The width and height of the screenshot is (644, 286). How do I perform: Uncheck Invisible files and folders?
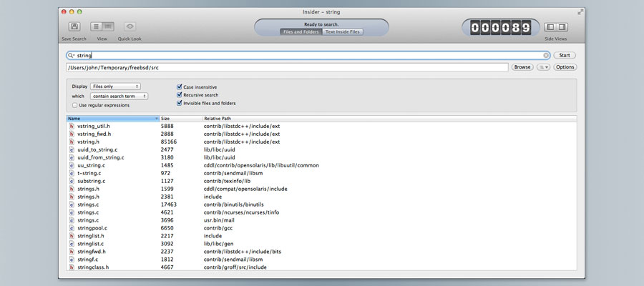pyautogui.click(x=179, y=103)
